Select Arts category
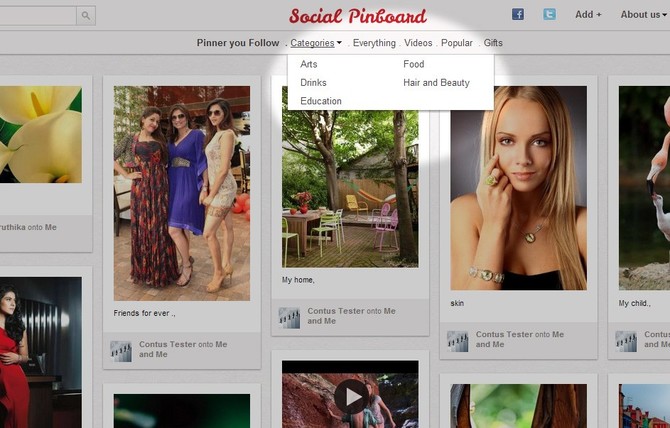The image size is (670, 428). click(x=309, y=64)
